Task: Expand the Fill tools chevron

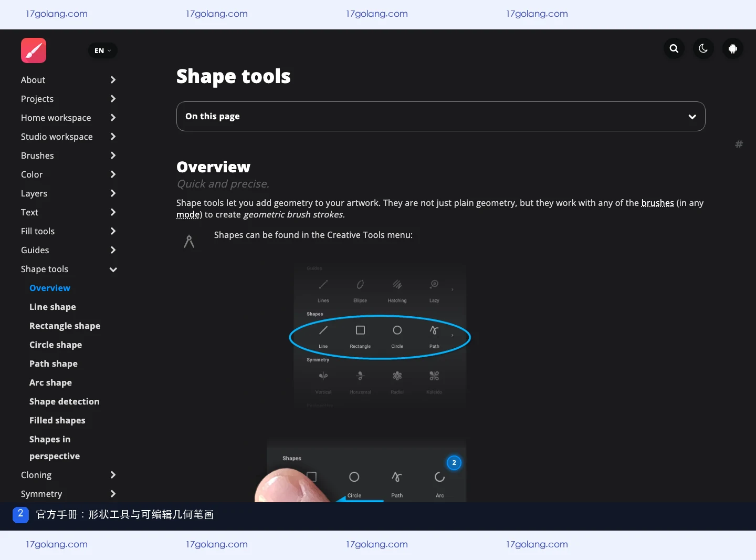Action: pyautogui.click(x=113, y=231)
